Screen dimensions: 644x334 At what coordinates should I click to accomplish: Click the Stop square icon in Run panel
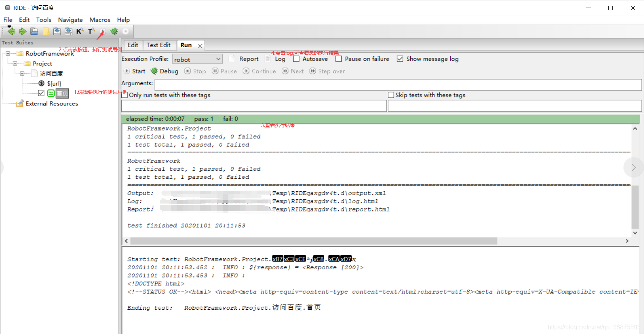click(x=188, y=71)
